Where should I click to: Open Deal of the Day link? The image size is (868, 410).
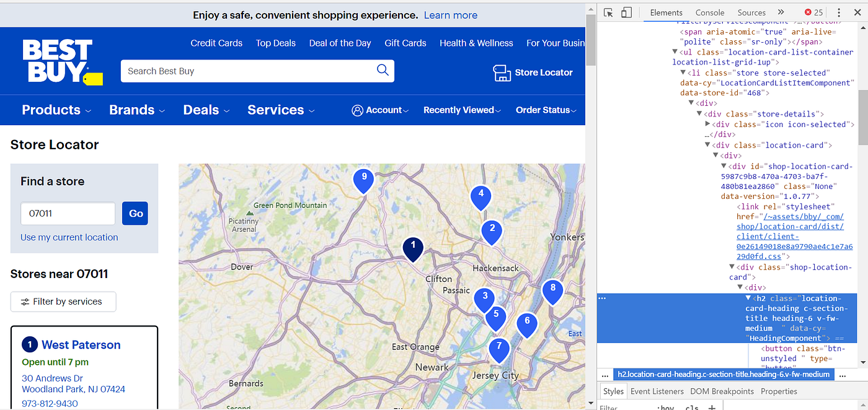coord(340,43)
